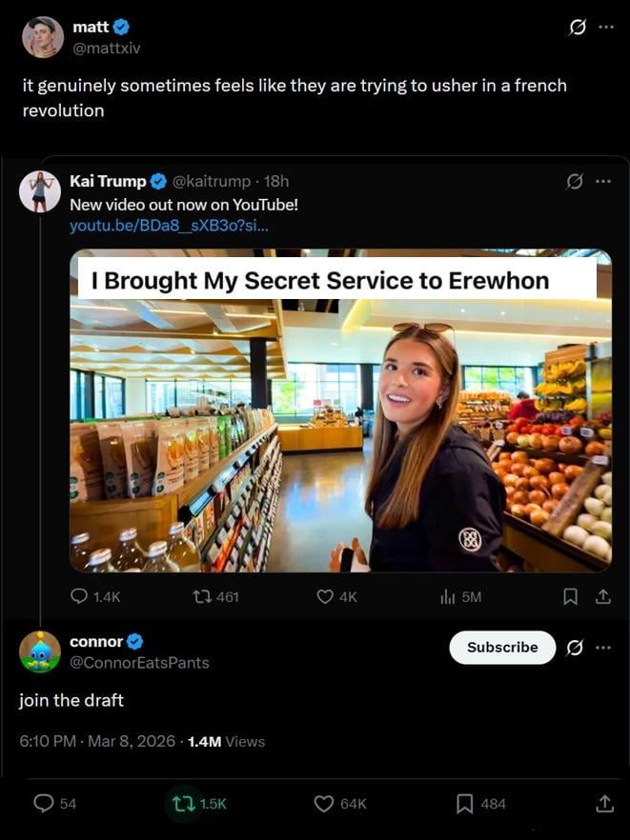The image size is (630, 840).
Task: Open more options on connor's post
Action: click(x=603, y=648)
